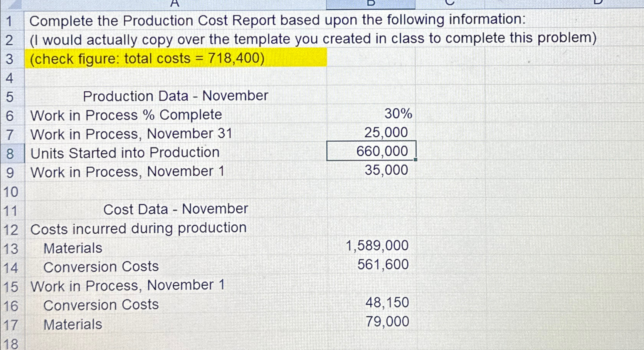Click 'Materials' label in row 17
The height and width of the screenshot is (350, 644).
(73, 325)
